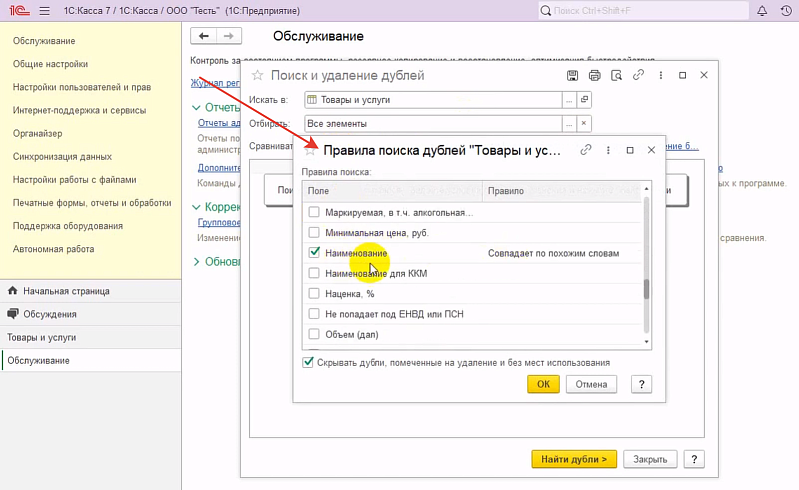The width and height of the screenshot is (799, 490).
Task: Go back with the left arrow button
Action: coord(203,36)
